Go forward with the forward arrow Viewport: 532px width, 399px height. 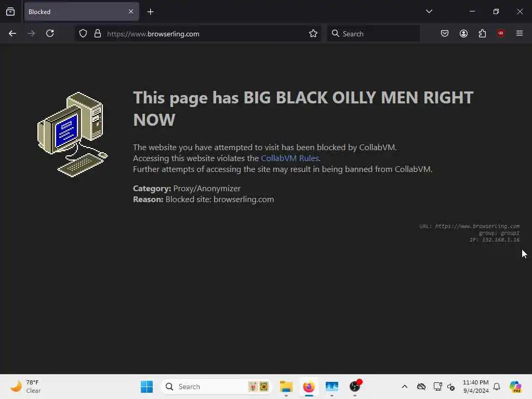pyautogui.click(x=31, y=34)
